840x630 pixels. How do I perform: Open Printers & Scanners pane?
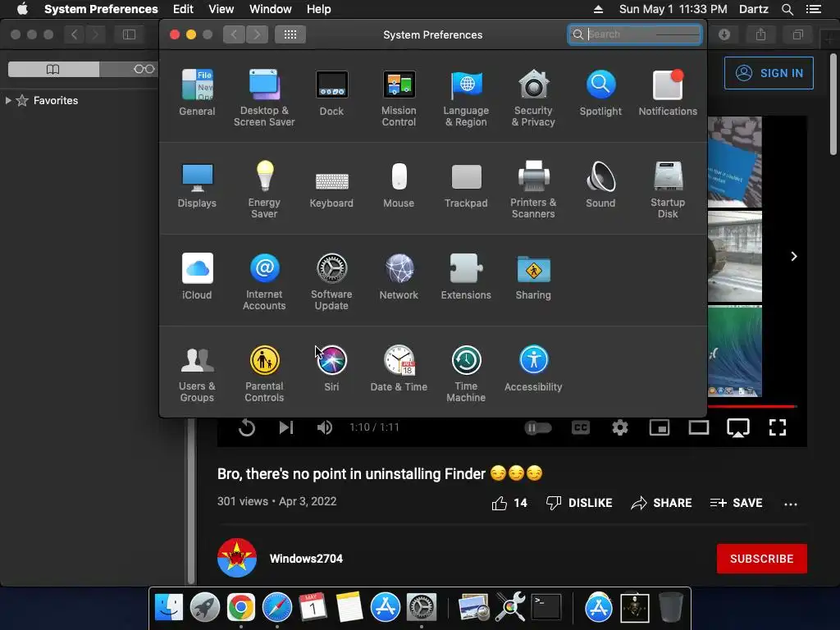pos(533,189)
